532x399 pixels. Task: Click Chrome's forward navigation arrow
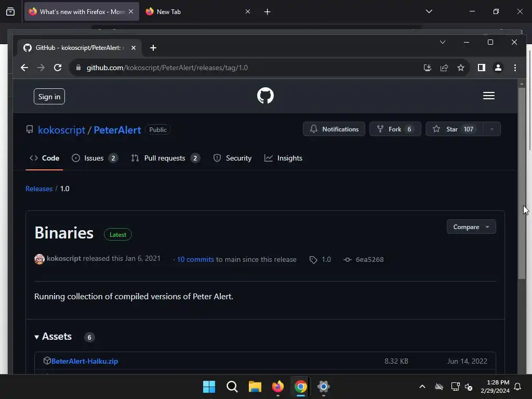(41, 68)
